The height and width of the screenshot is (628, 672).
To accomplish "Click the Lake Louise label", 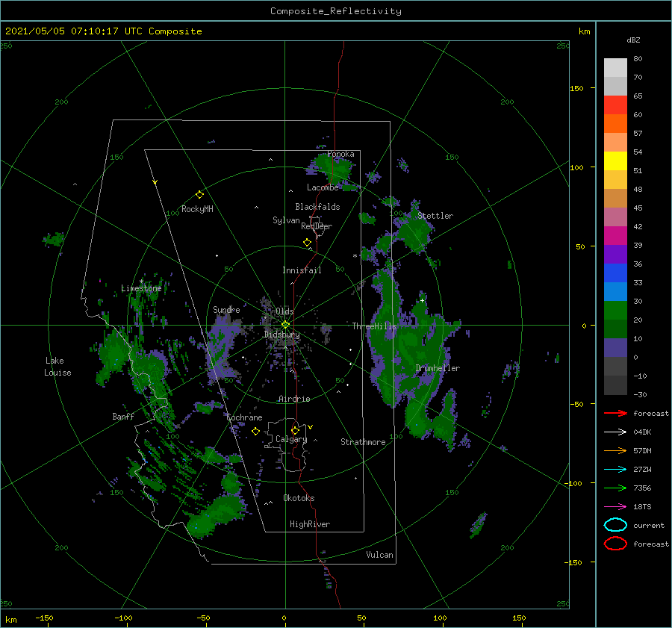I will [57, 367].
